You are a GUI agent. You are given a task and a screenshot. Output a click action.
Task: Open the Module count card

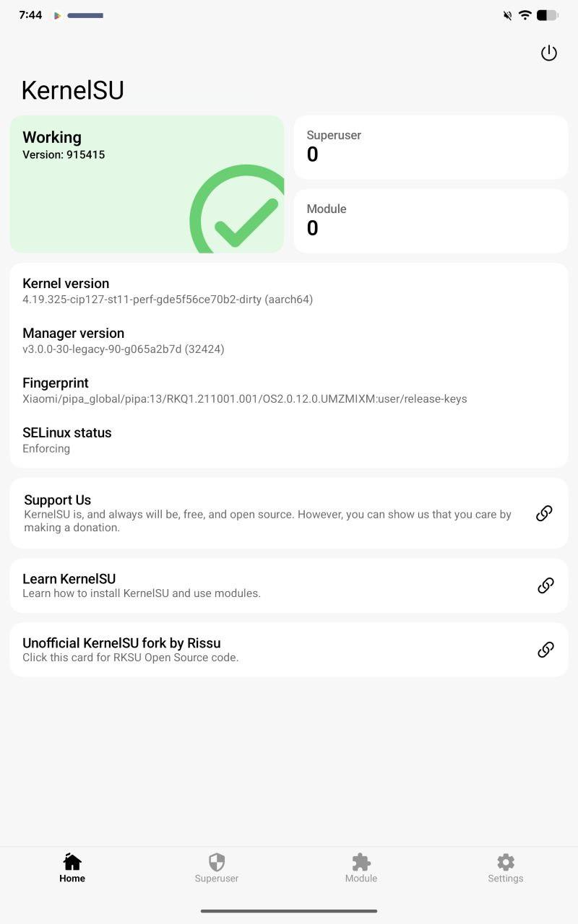pyautogui.click(x=431, y=221)
